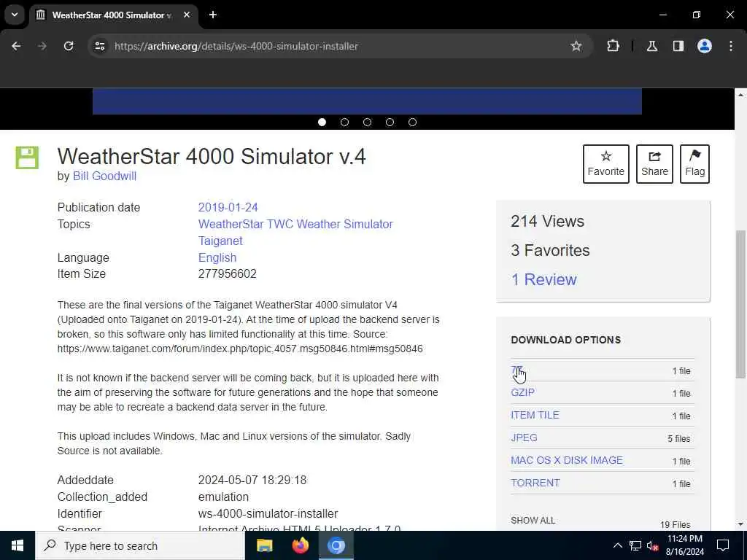The image size is (747, 560).
Task: Click the scrollbar up arrow
Action: click(x=740, y=95)
